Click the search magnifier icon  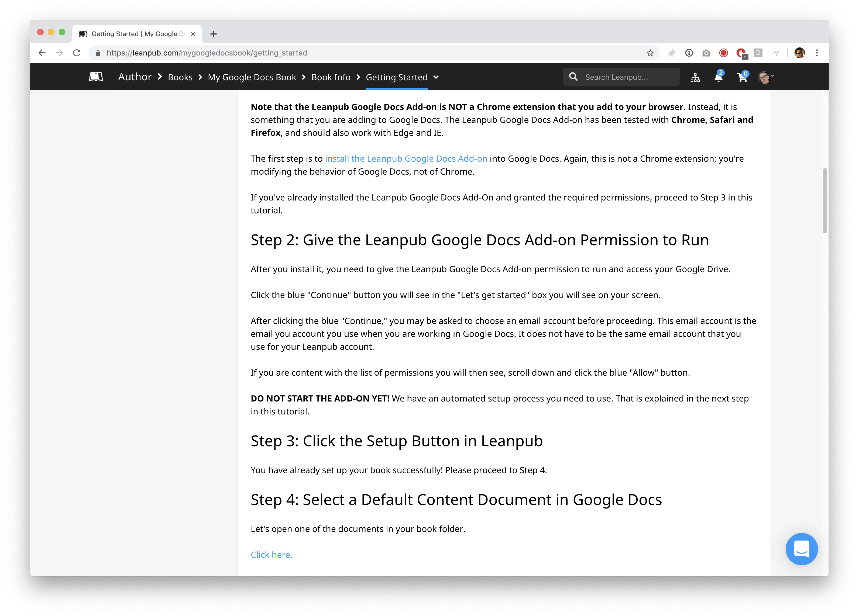pos(573,77)
